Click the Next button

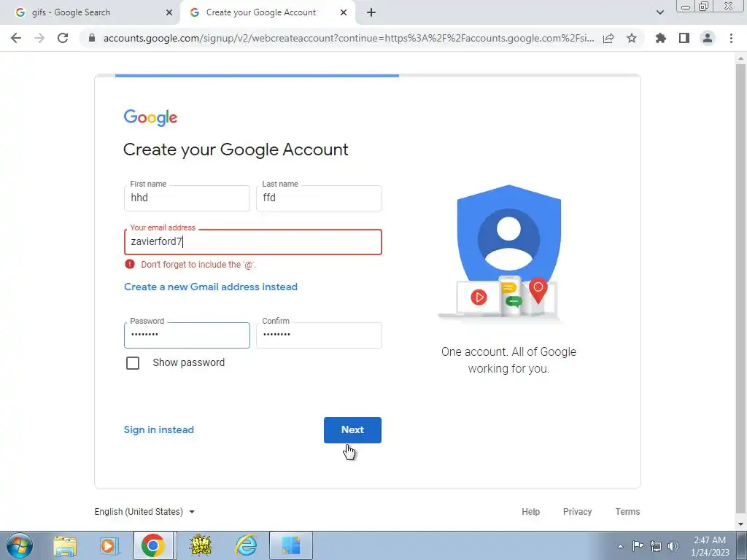click(x=352, y=430)
